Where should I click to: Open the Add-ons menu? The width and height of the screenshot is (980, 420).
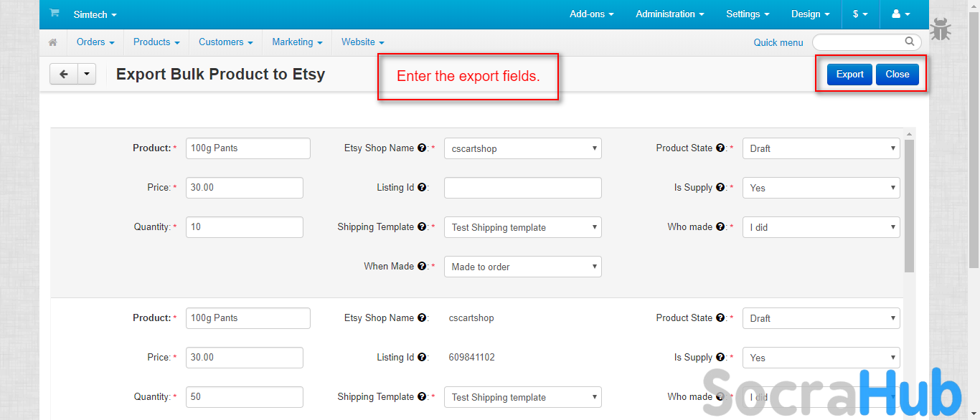click(x=591, y=14)
